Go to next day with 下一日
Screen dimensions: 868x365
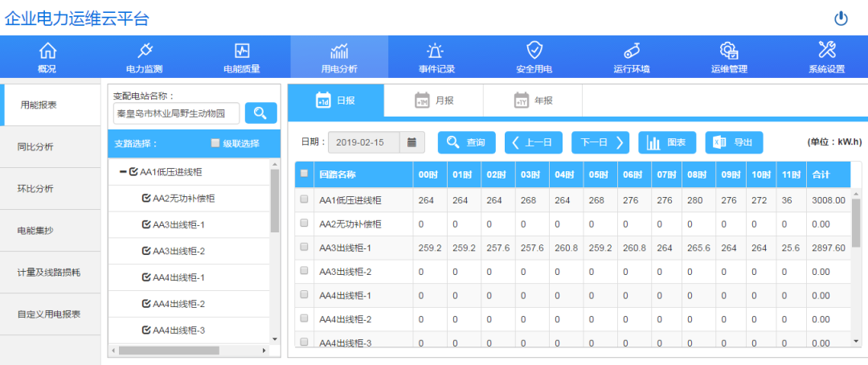click(x=600, y=142)
